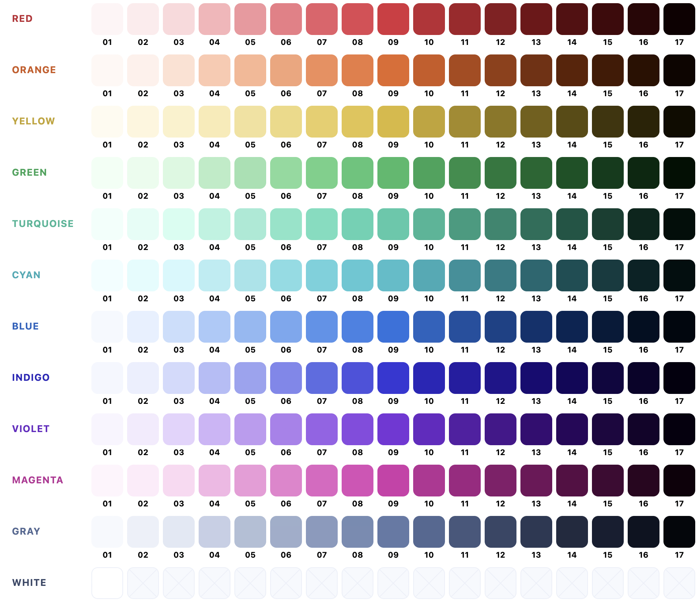The height and width of the screenshot is (601, 700).
Task: Select the Blue 09 swatch
Action: click(x=393, y=327)
